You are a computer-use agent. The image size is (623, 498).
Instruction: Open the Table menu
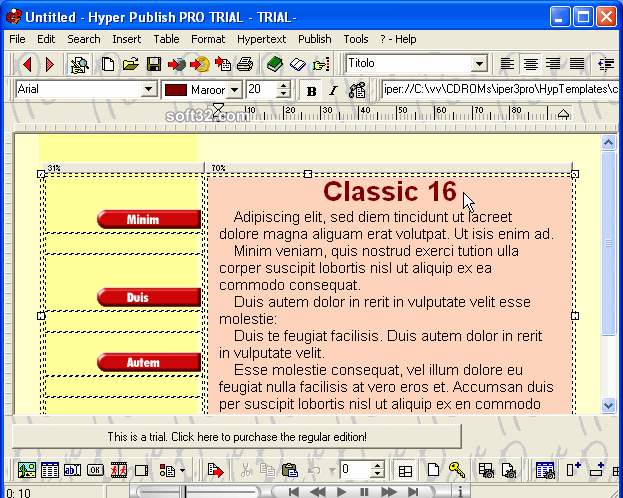166,39
